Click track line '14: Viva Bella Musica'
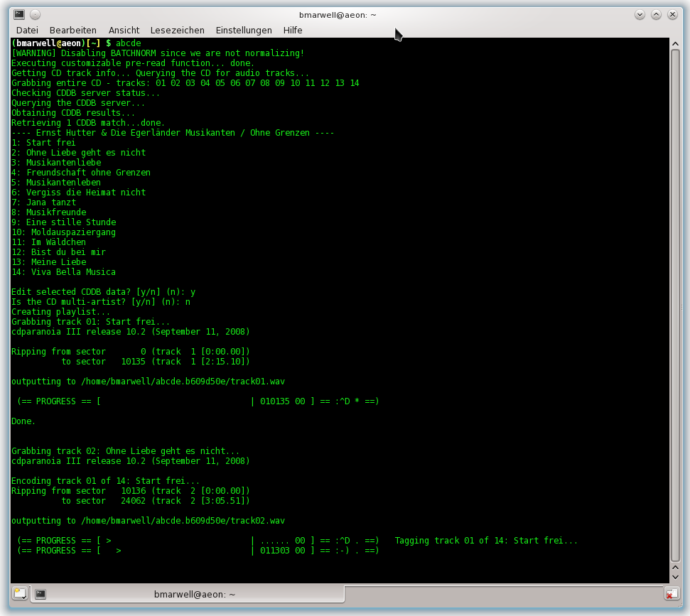The image size is (690, 616). (64, 272)
